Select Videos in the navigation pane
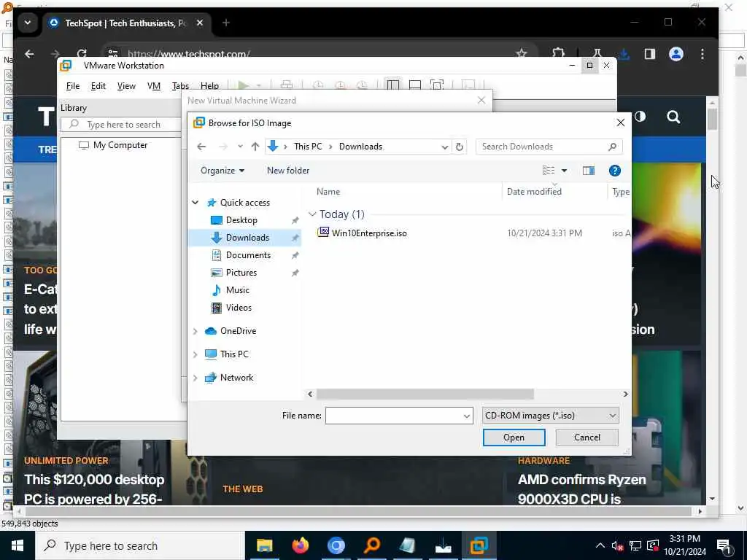 click(239, 308)
